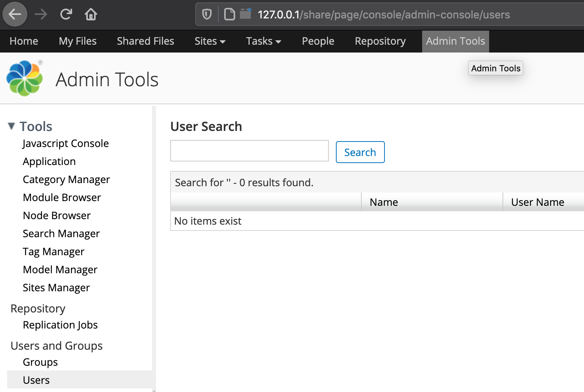Click the Alfresco flower logo
This screenshot has height=392, width=584.
coord(25,78)
